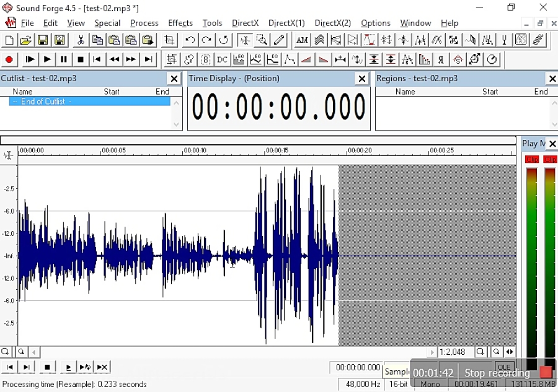Open the Tuning fork effect icon

504,40
